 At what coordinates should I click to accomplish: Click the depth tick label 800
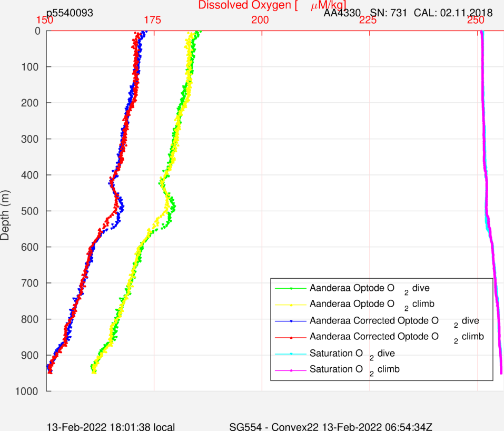(30, 319)
